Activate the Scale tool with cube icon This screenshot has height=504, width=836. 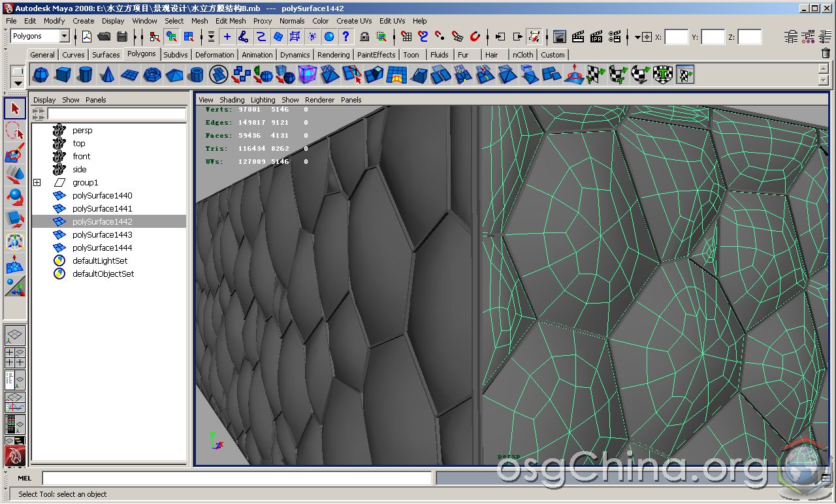tap(15, 219)
